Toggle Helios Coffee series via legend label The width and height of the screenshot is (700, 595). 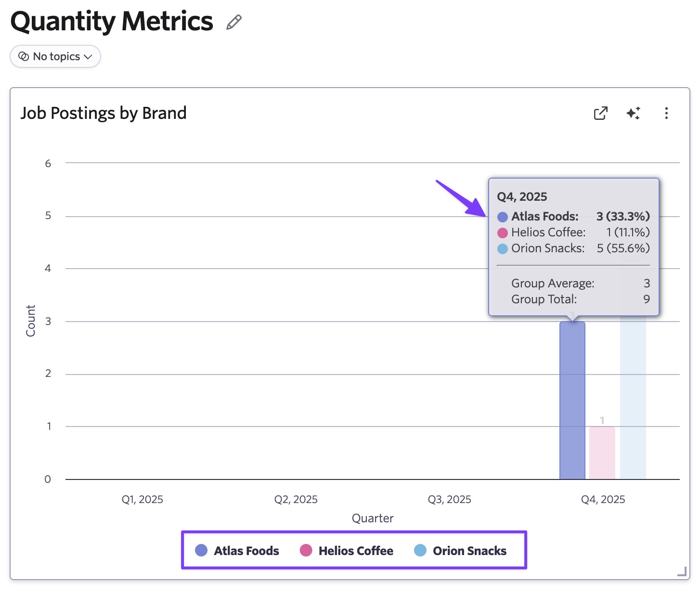355,551
